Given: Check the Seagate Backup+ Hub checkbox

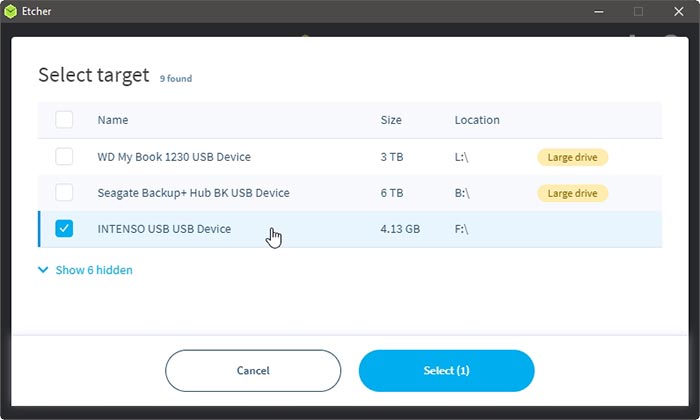Looking at the screenshot, I should pyautogui.click(x=64, y=192).
